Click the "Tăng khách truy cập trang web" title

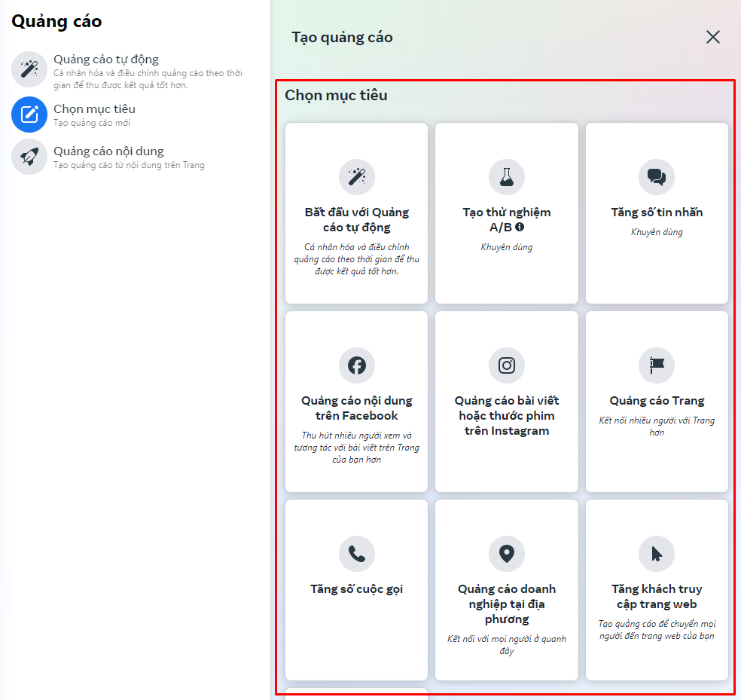[657, 597]
